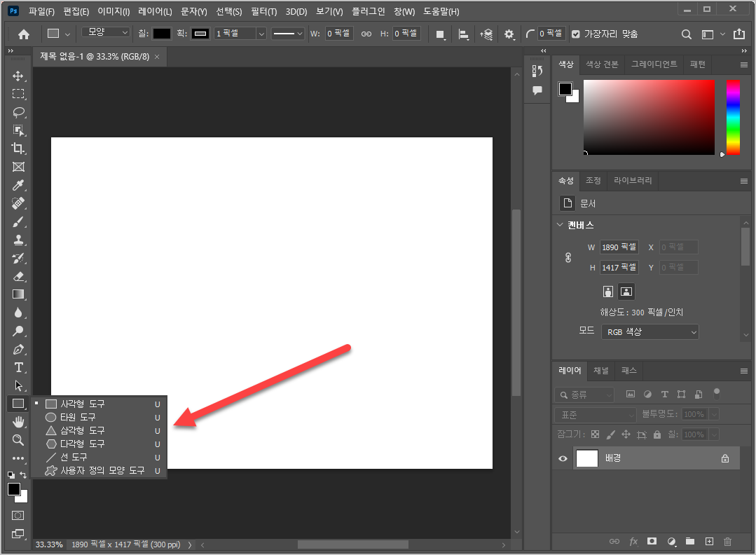Toggle lock all padlock icon in Layers

657,434
